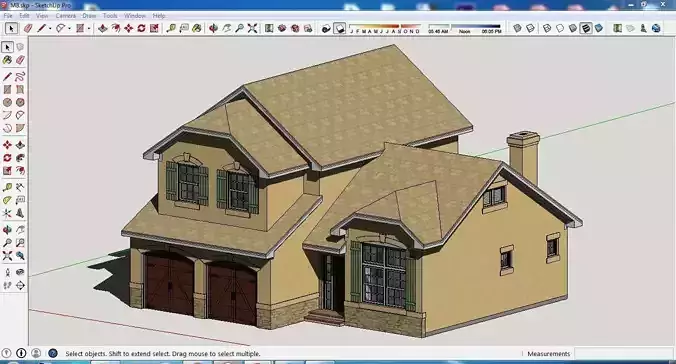Activate the Push/Pull tool in top toolbar
This screenshot has width=676, height=364.
coord(103,28)
